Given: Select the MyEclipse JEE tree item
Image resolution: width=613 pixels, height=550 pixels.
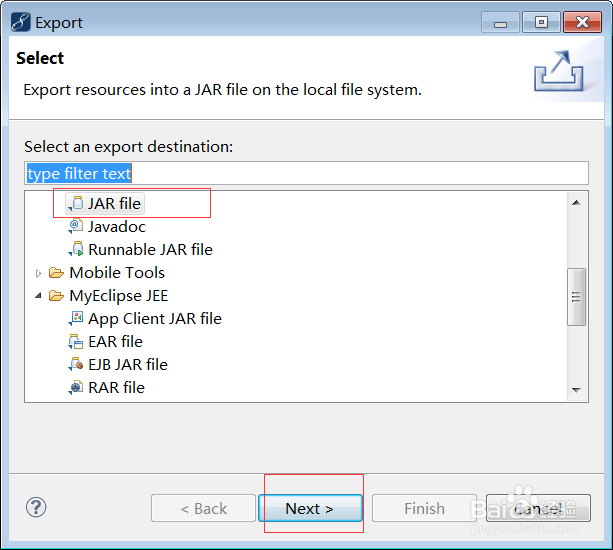Looking at the screenshot, I should click(118, 296).
